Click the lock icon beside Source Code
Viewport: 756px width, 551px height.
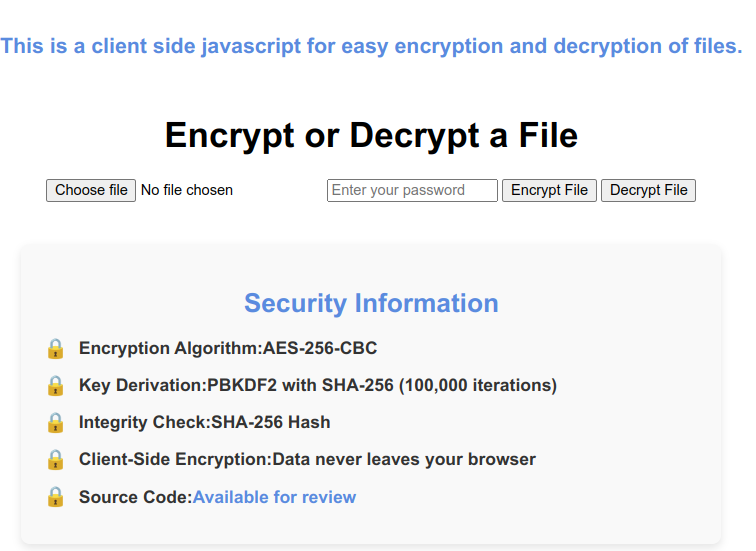pyautogui.click(x=55, y=497)
